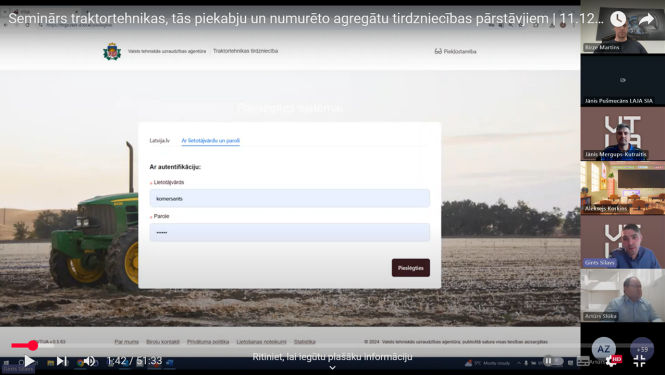The image size is (665, 375).
Task: Open the 'Par mums' footer link
Action: 126,341
